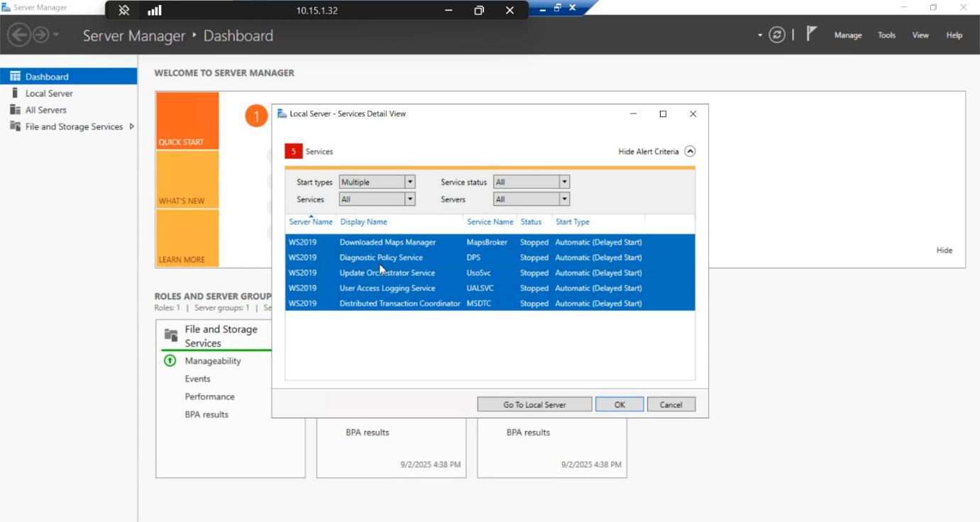The image size is (980, 522).
Task: Open the notifications flag
Action: (812, 33)
